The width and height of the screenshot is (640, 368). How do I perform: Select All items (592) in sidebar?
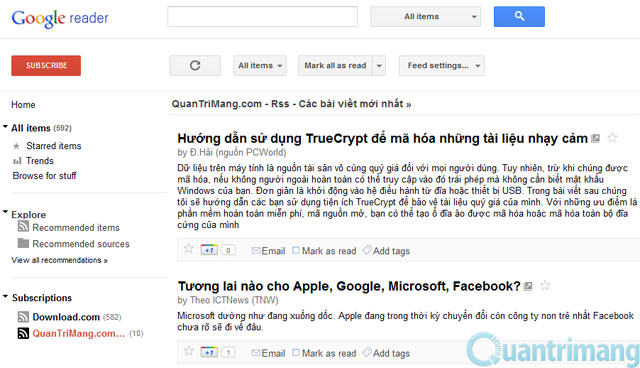pos(41,128)
